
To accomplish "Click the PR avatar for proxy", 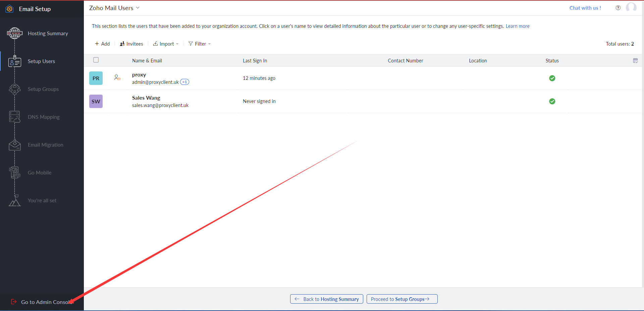I will (x=96, y=78).
